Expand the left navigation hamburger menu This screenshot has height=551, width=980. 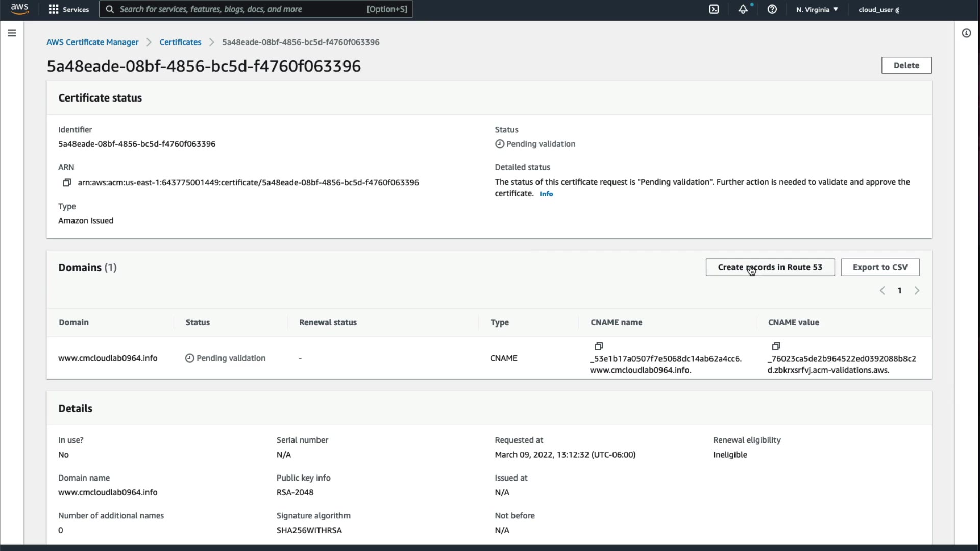coord(12,33)
